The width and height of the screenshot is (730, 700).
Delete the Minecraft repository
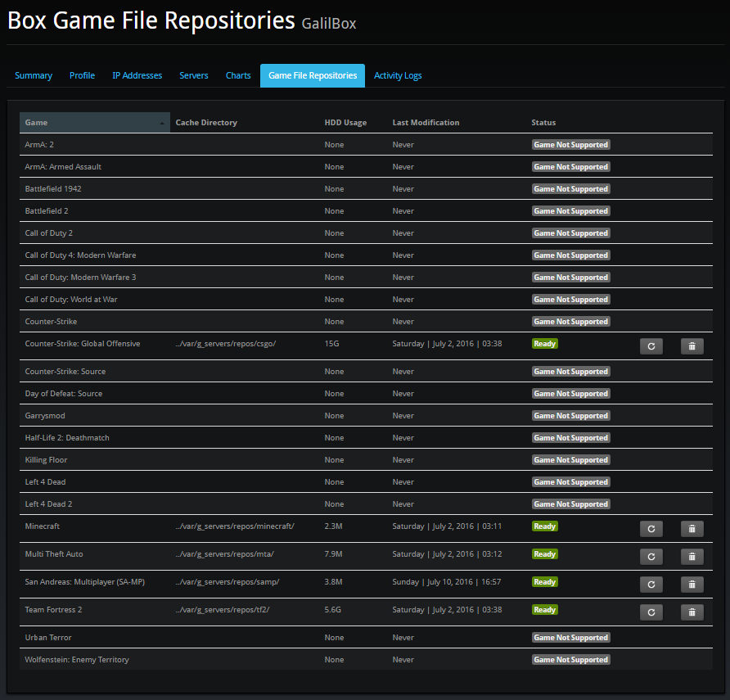pos(692,529)
